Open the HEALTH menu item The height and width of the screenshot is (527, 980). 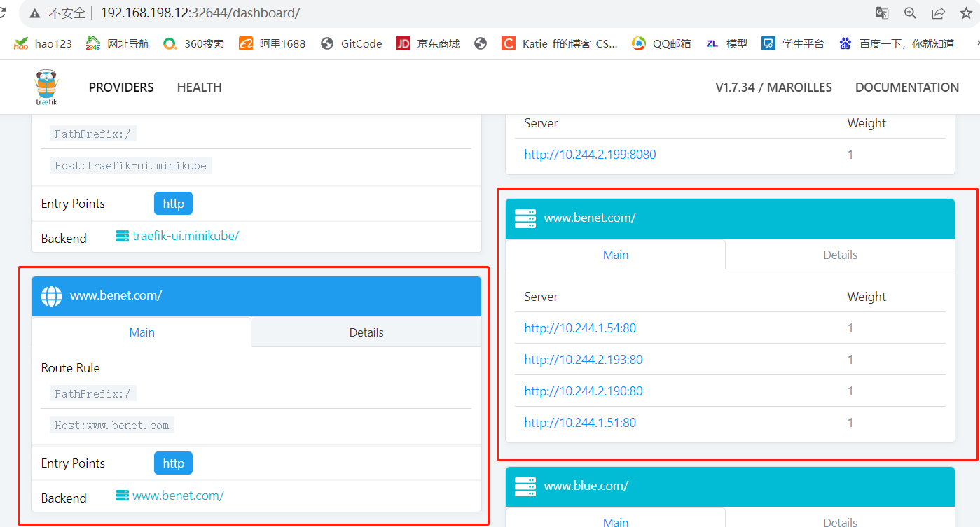coord(200,87)
